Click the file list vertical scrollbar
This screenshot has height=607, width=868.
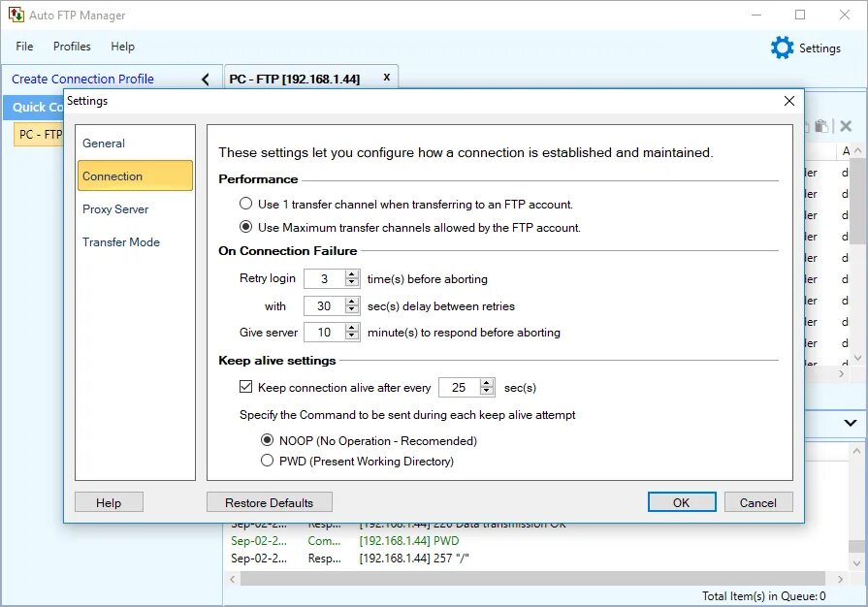point(857,202)
